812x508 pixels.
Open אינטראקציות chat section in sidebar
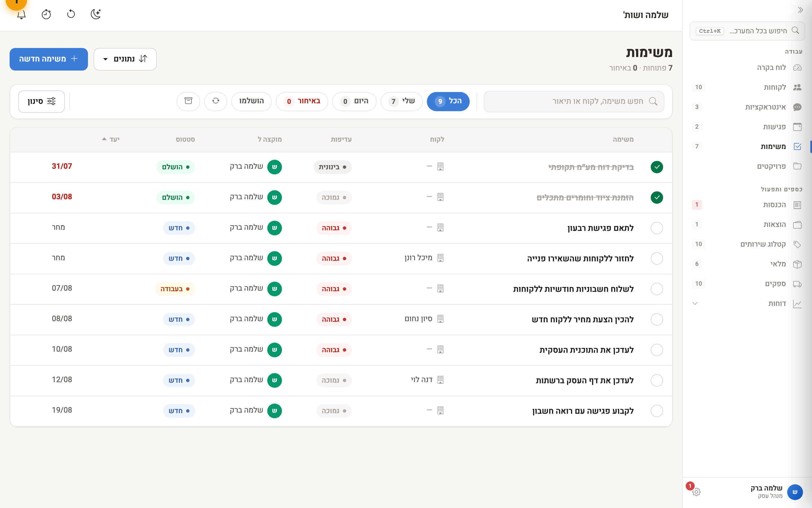click(748, 107)
